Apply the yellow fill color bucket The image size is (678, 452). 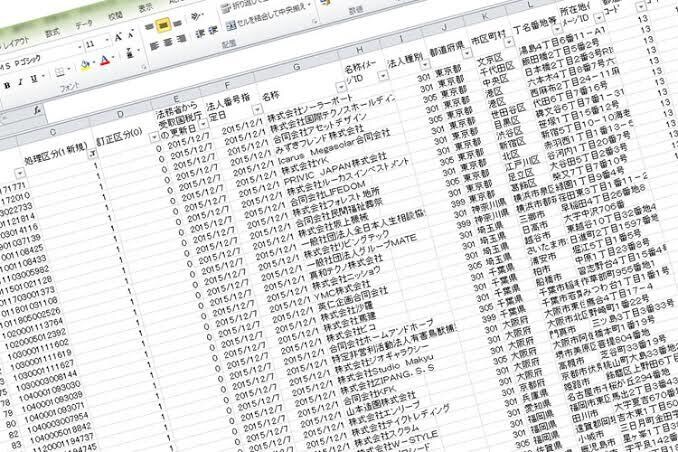coord(85,65)
